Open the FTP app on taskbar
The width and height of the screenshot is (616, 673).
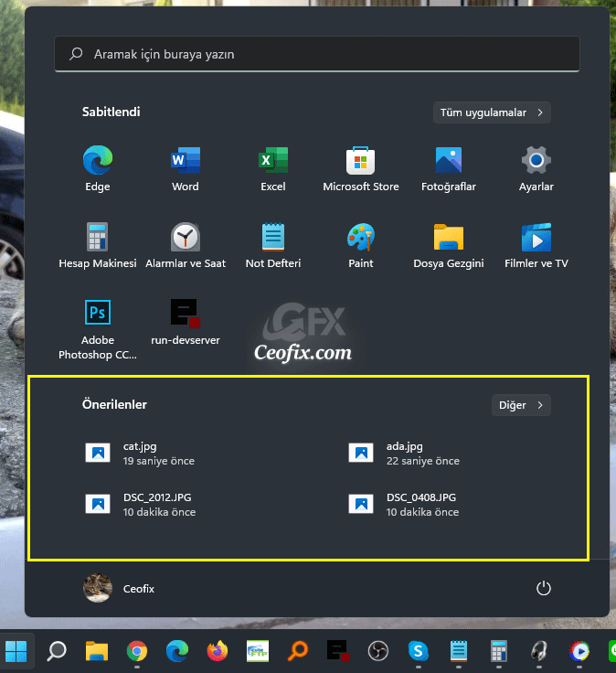[x=258, y=651]
